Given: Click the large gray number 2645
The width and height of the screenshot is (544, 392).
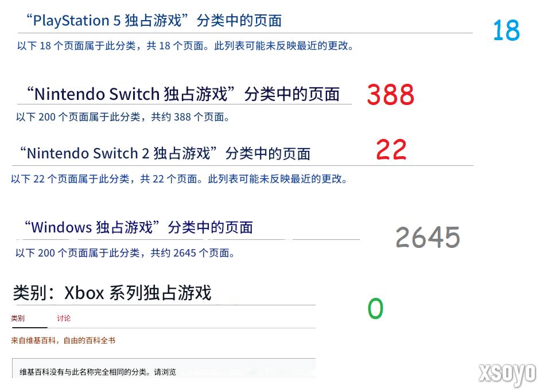Looking at the screenshot, I should (x=428, y=237).
